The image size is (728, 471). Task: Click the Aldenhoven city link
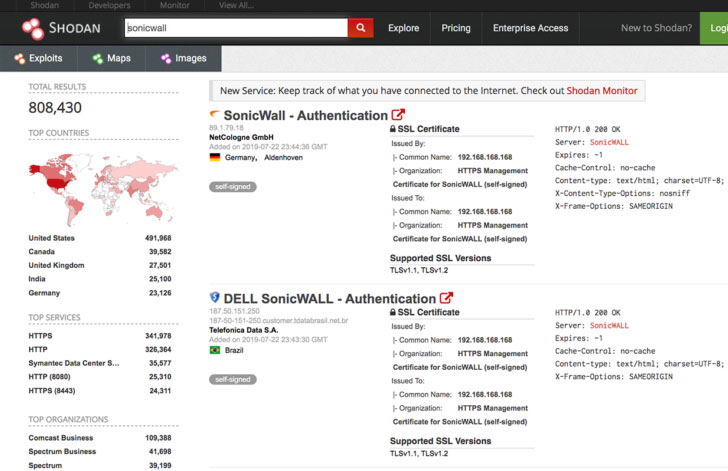[284, 157]
